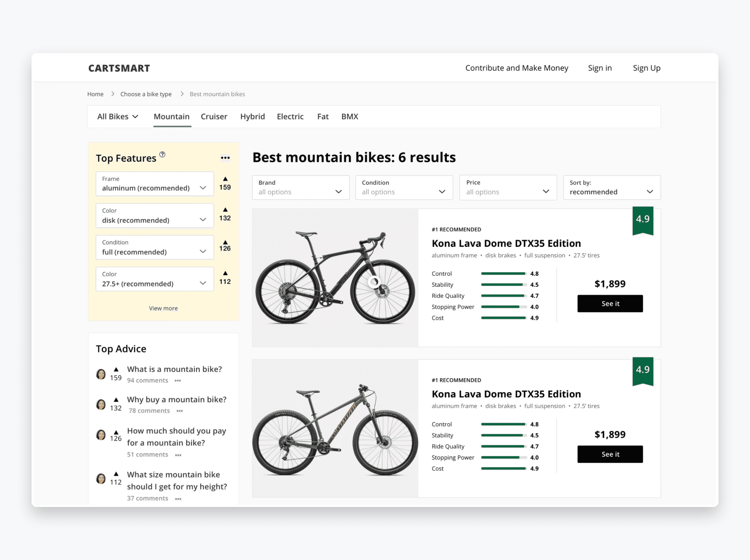750x560 pixels.
Task: Click the 4.9 rating ribbon on the first bike
Action: (x=643, y=220)
